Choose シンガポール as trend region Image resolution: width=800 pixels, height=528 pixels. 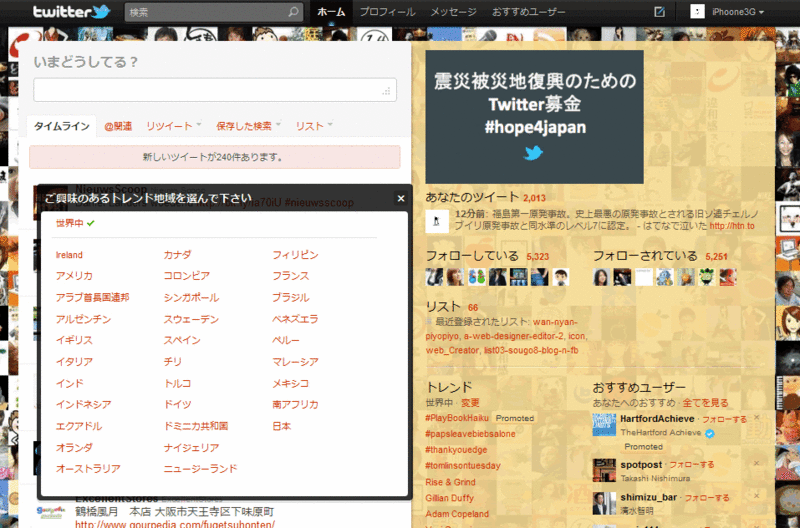191,297
